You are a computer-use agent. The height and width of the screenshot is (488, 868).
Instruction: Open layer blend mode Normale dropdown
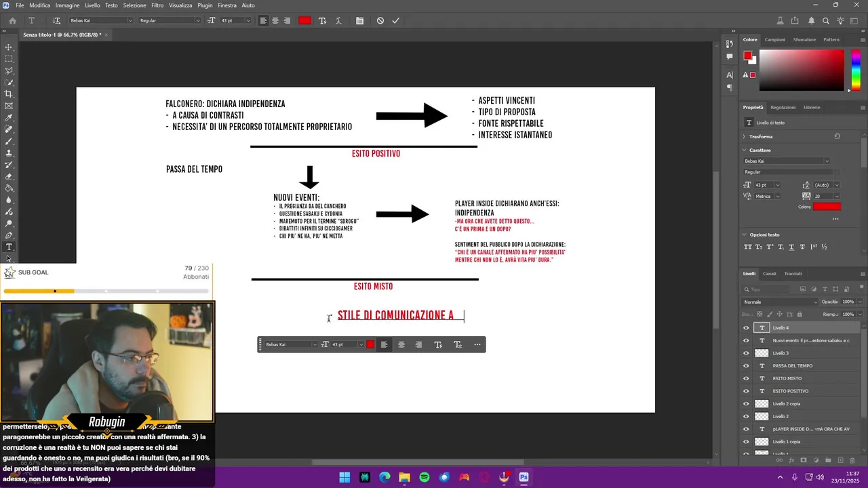pyautogui.click(x=781, y=302)
